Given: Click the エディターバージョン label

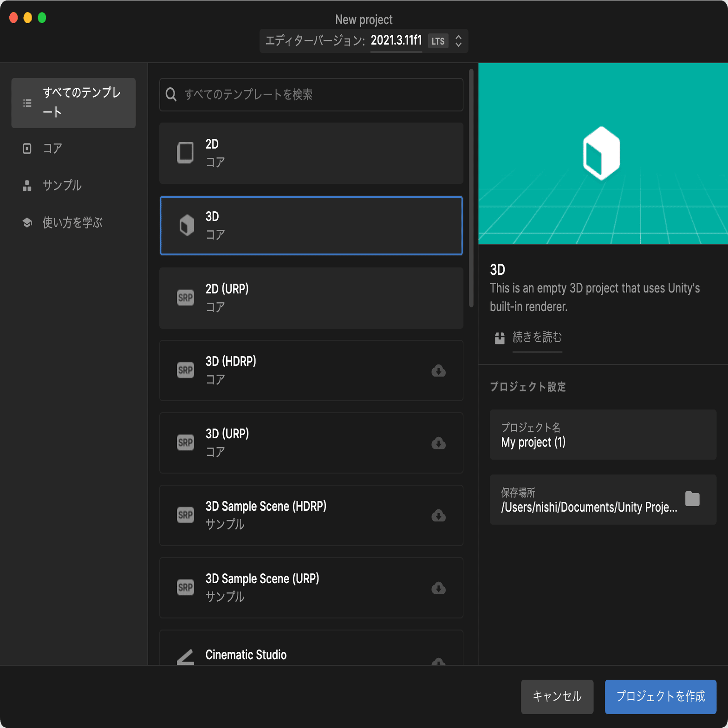Looking at the screenshot, I should point(315,41).
